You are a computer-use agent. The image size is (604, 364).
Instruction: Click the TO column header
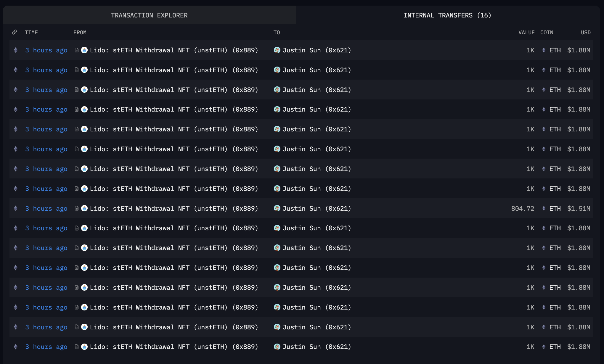pyautogui.click(x=277, y=33)
